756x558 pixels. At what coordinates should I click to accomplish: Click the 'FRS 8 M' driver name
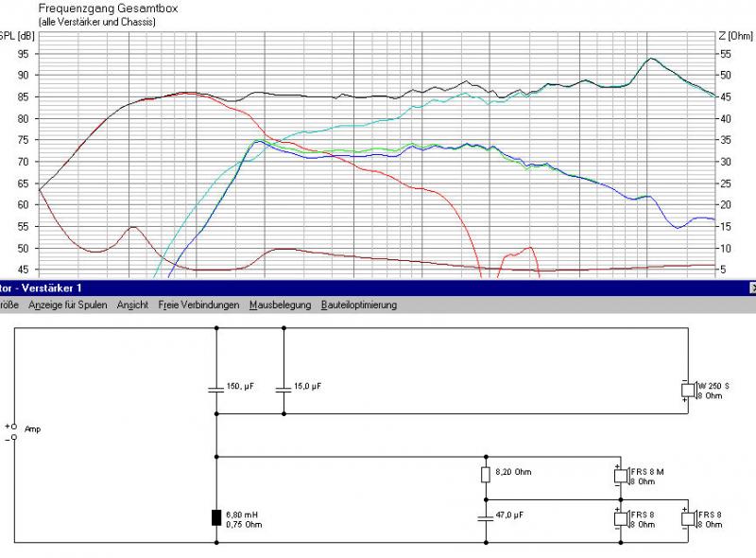tap(647, 472)
